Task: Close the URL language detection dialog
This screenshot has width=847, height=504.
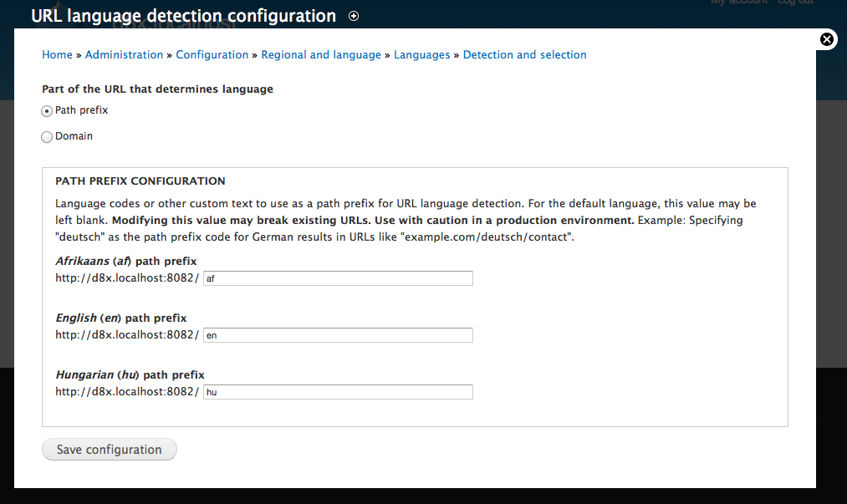Action: tap(826, 38)
